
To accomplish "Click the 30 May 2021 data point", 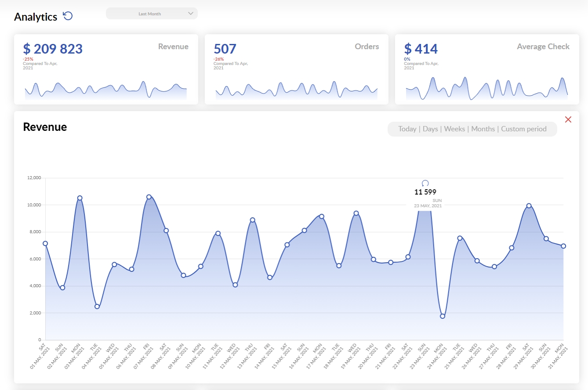I will (x=546, y=238).
